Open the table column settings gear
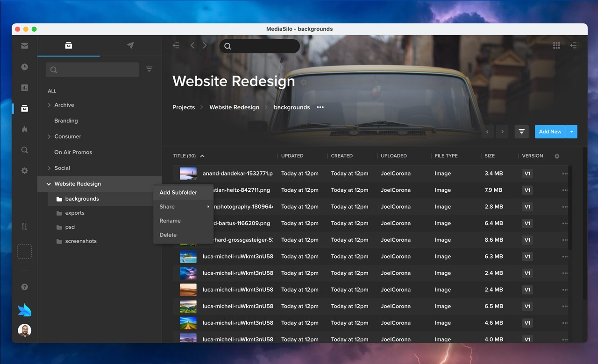This screenshot has height=364, width=598. tap(557, 156)
